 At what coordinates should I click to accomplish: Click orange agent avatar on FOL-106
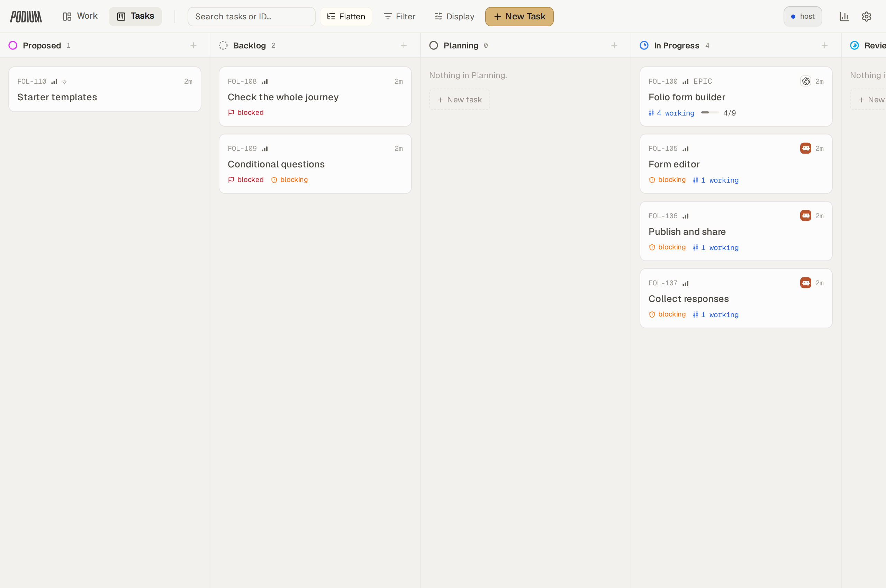[806, 215]
